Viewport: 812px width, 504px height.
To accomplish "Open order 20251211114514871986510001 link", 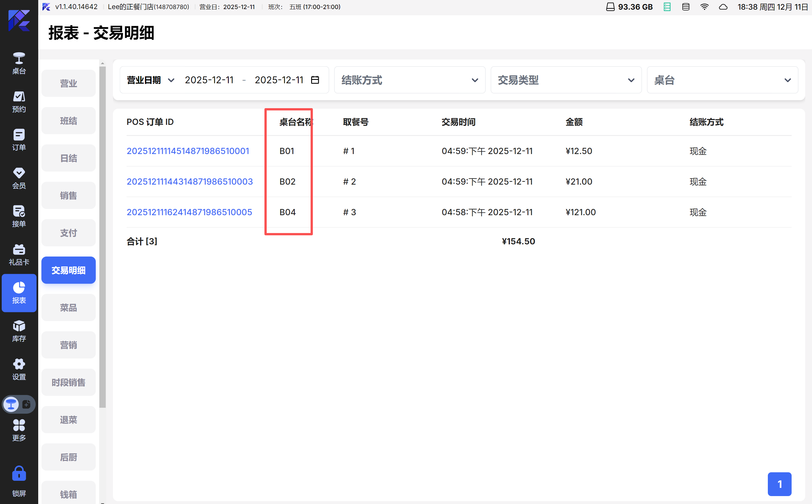I will (x=188, y=151).
